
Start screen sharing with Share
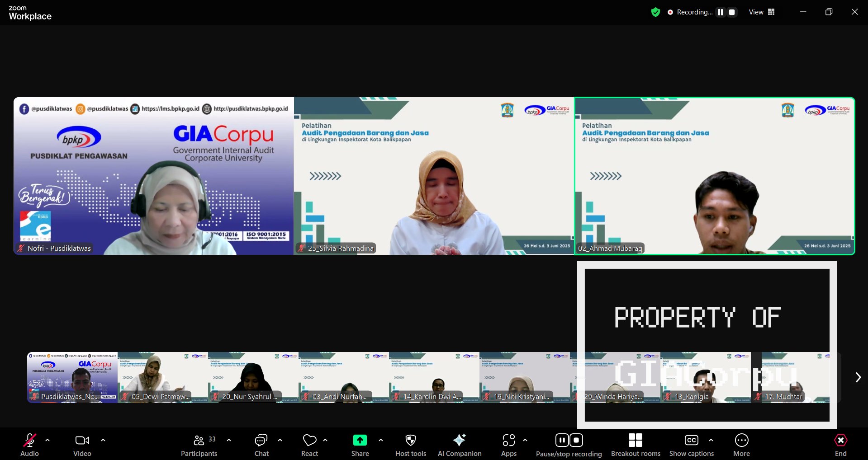(x=360, y=445)
